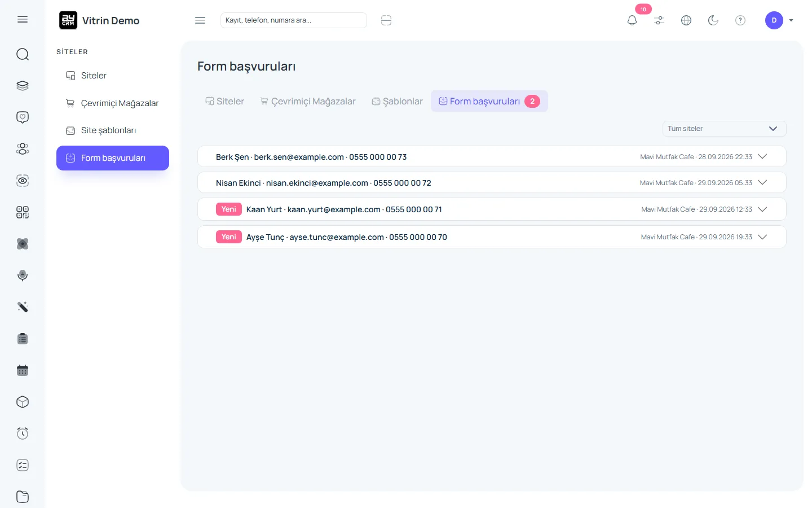The image size is (812, 508).
Task: Open Siteler in the sidebar
Action: click(x=113, y=76)
